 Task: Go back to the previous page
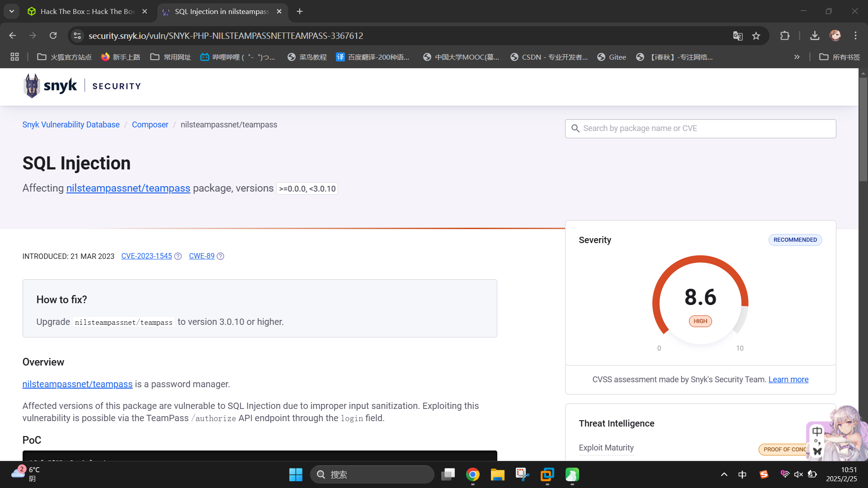12,36
